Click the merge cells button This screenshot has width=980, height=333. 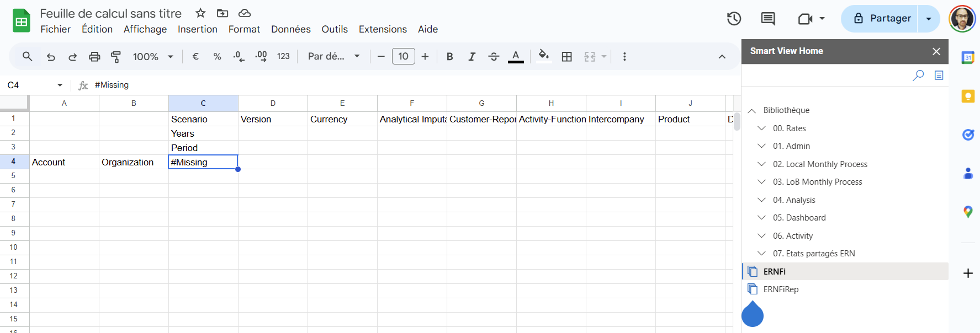pyautogui.click(x=590, y=56)
